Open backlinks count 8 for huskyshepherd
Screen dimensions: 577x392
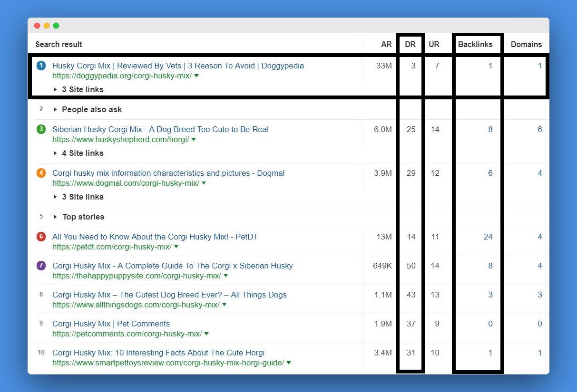[x=490, y=129]
